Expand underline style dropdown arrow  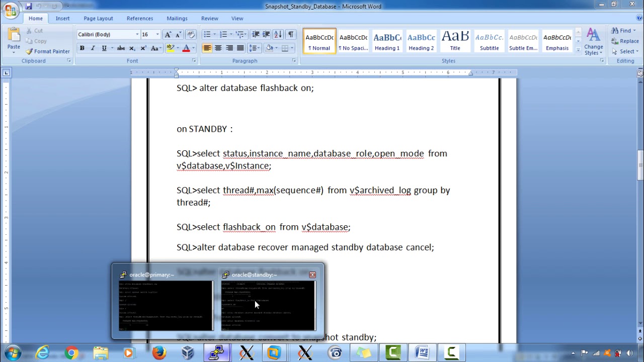click(111, 48)
